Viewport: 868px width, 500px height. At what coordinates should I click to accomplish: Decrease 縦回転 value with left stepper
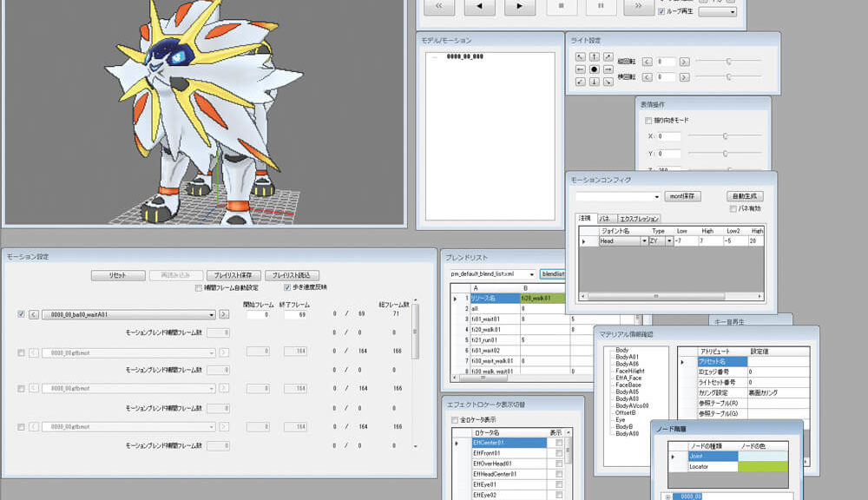pos(648,62)
